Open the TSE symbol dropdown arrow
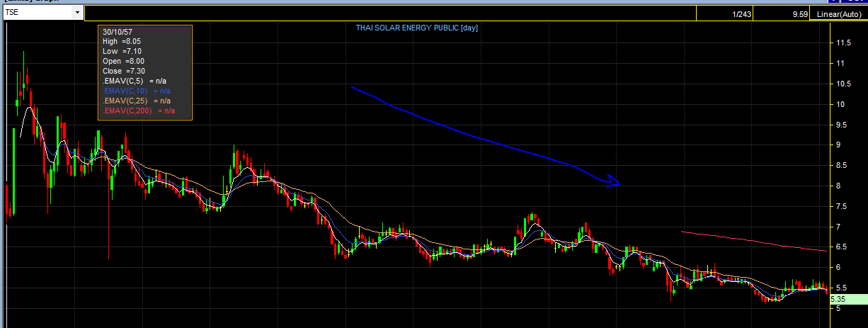The image size is (868, 328). pyautogui.click(x=76, y=13)
